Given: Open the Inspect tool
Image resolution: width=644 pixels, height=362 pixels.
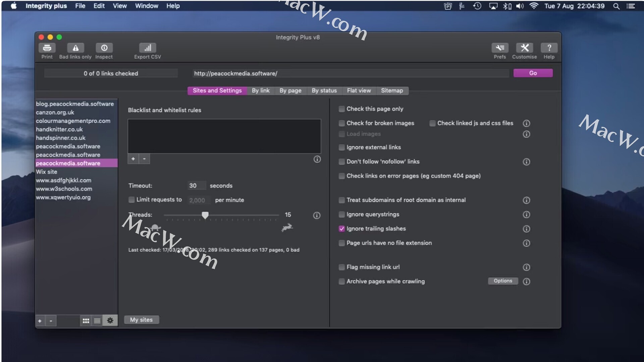Looking at the screenshot, I should click(x=104, y=48).
